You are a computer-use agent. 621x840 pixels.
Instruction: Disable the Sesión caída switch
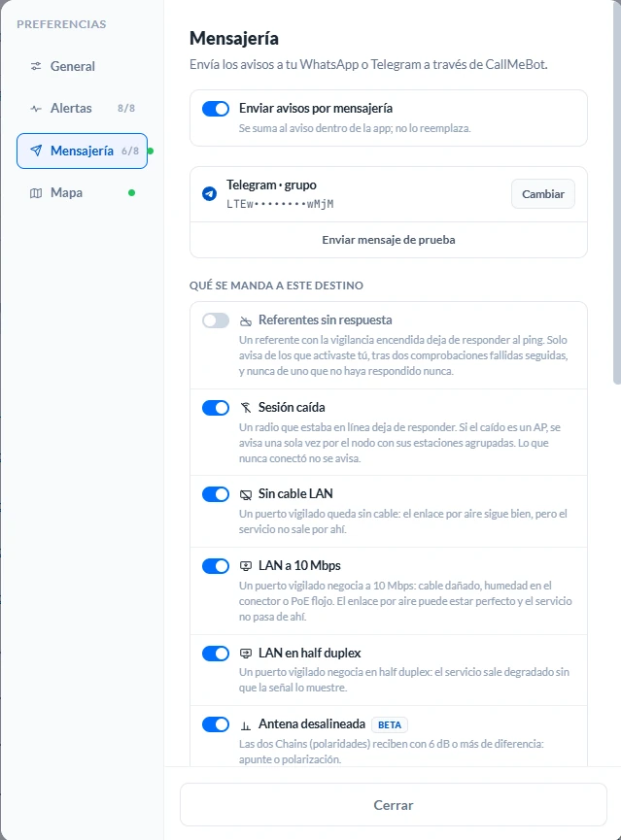[x=216, y=408]
